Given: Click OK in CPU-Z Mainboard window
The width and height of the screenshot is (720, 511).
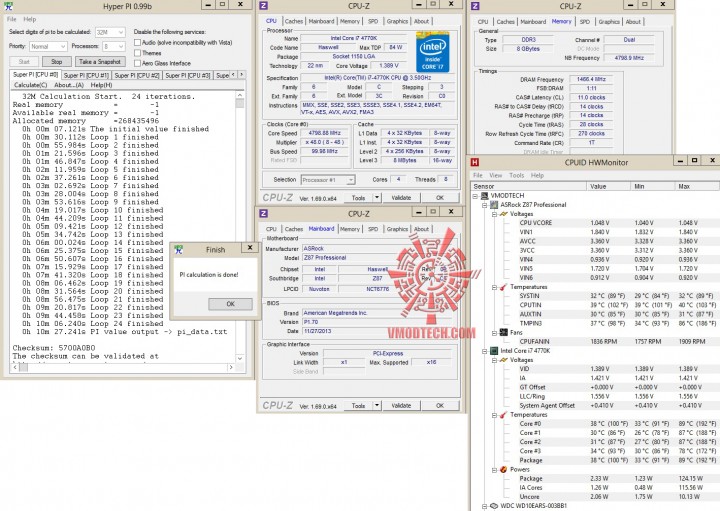Looking at the screenshot, I should 439,406.
